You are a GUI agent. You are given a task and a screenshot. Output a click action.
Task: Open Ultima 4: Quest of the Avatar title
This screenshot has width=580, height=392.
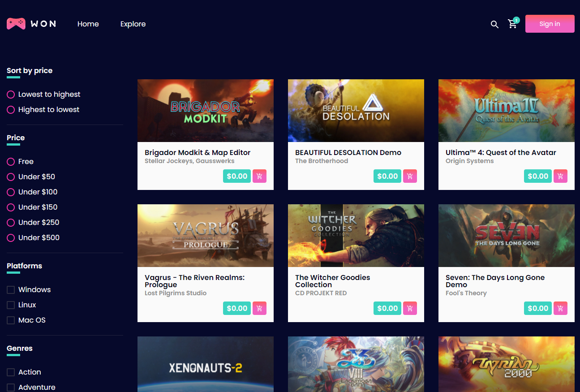[501, 152]
